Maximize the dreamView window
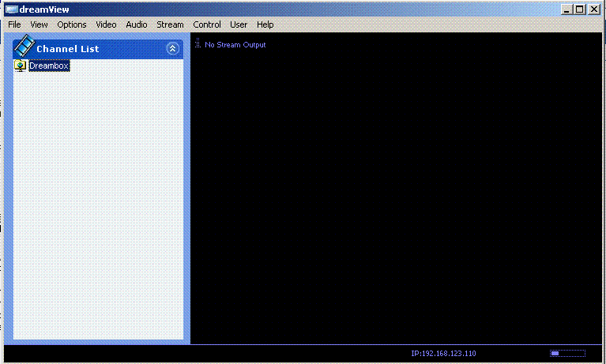 click(x=580, y=9)
